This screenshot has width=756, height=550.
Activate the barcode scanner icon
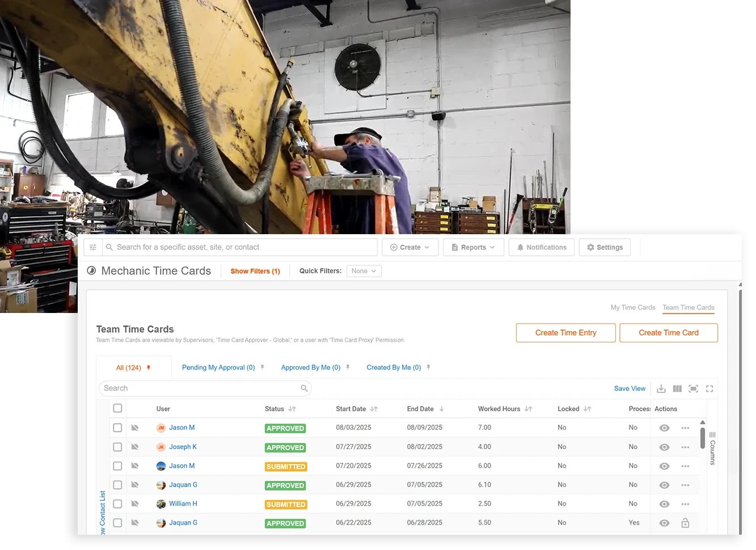[693, 388]
